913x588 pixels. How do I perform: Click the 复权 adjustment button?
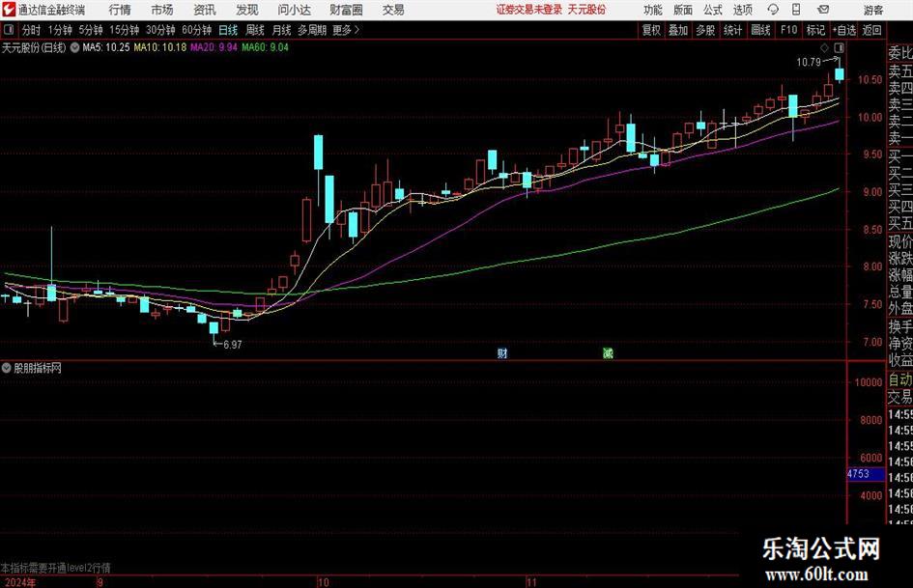point(651,30)
